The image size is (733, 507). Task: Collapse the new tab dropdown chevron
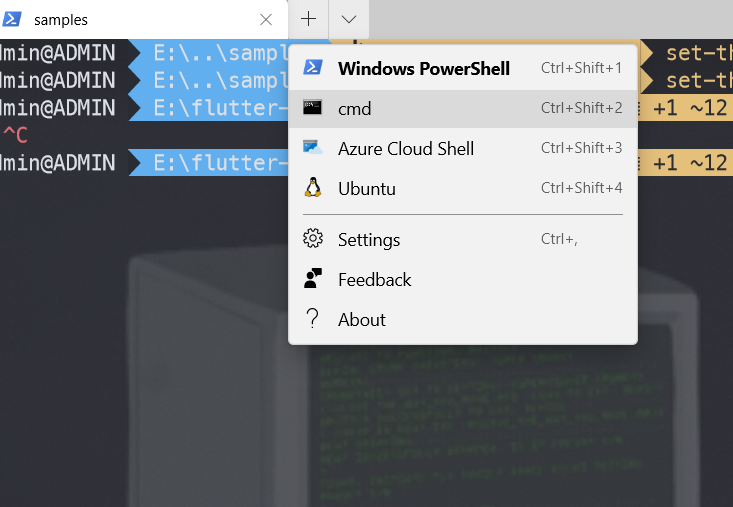pyautogui.click(x=348, y=19)
